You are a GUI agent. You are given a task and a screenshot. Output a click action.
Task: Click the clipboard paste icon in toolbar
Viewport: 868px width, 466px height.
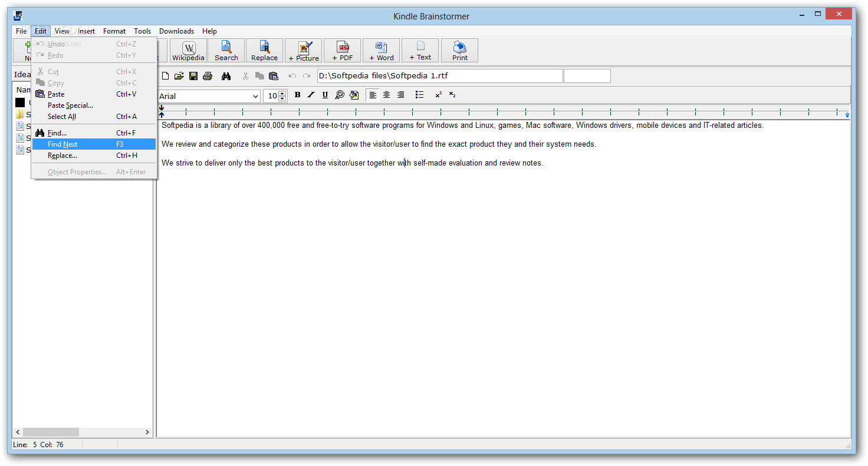tap(273, 76)
